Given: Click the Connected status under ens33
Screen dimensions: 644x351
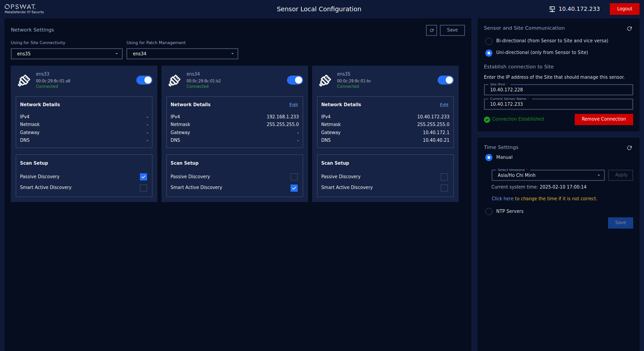Looking at the screenshot, I should click(47, 86).
